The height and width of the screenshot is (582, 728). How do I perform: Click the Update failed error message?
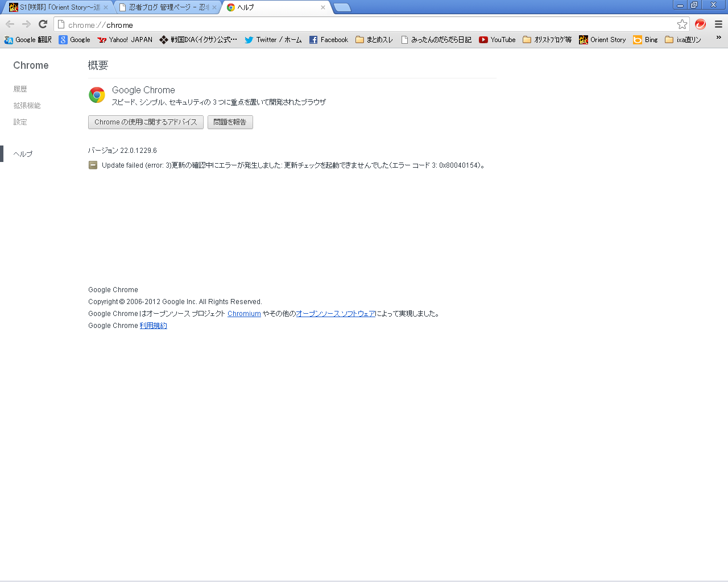[x=293, y=165]
